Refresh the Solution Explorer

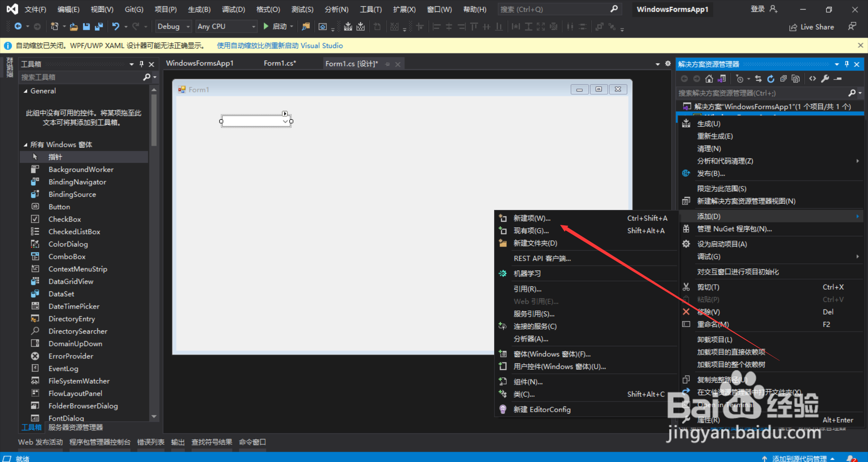tap(771, 79)
